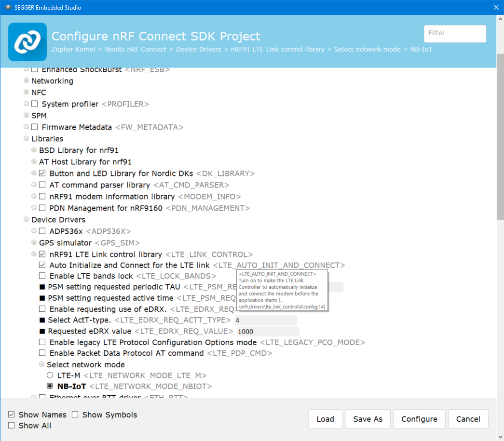Select the LTE-M network mode radio button
Image resolution: width=504 pixels, height=441 pixels.
(50, 375)
